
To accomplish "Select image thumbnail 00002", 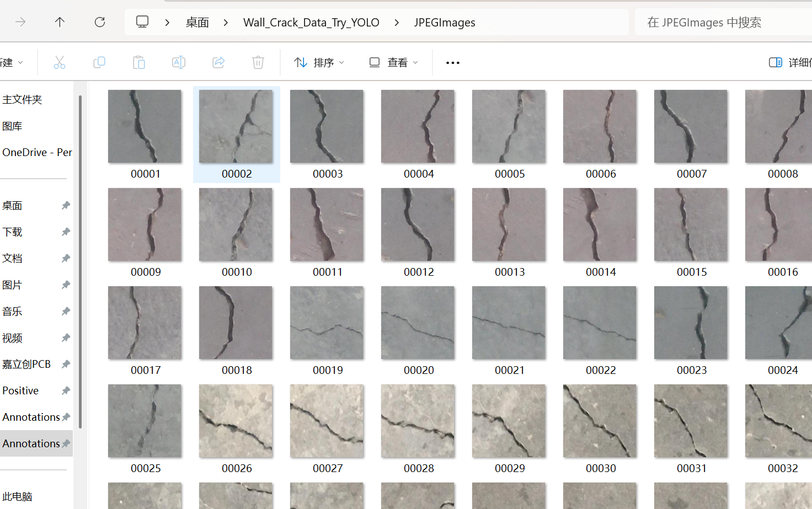I will coord(236,126).
